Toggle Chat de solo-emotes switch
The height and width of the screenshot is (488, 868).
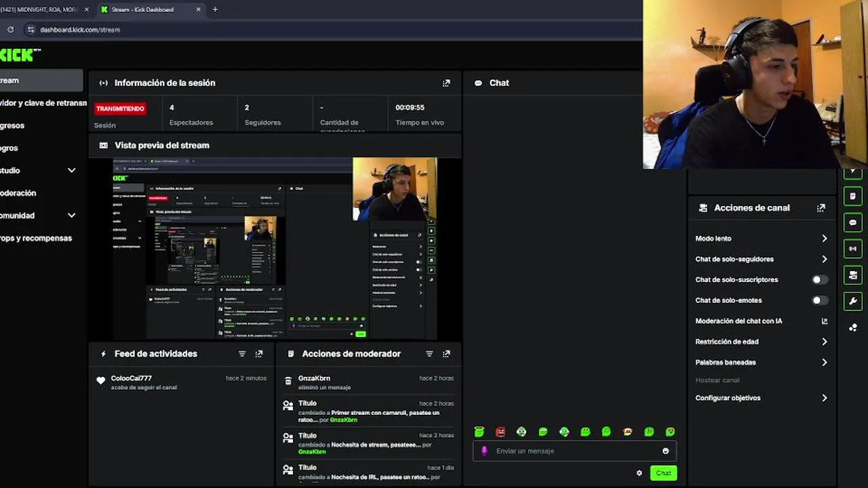(x=820, y=300)
